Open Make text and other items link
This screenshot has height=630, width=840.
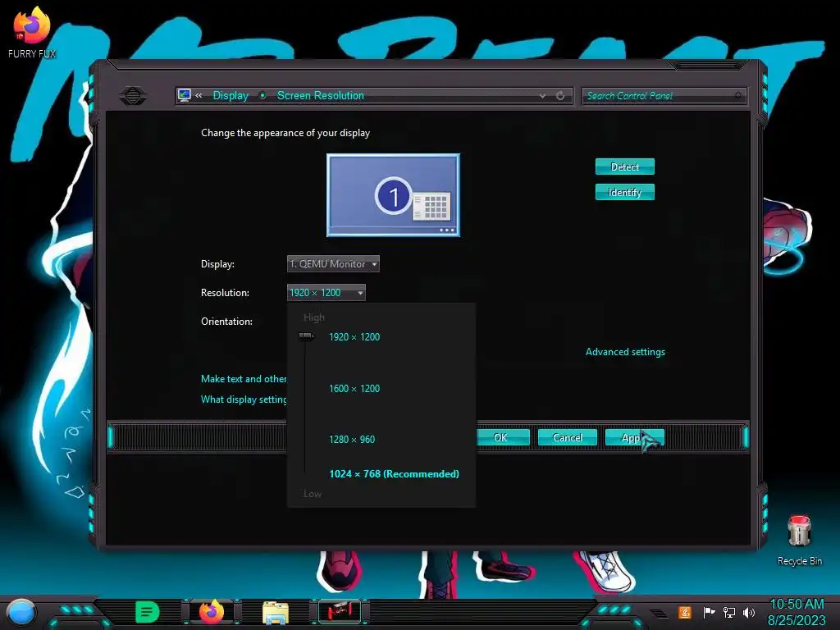[x=244, y=379]
